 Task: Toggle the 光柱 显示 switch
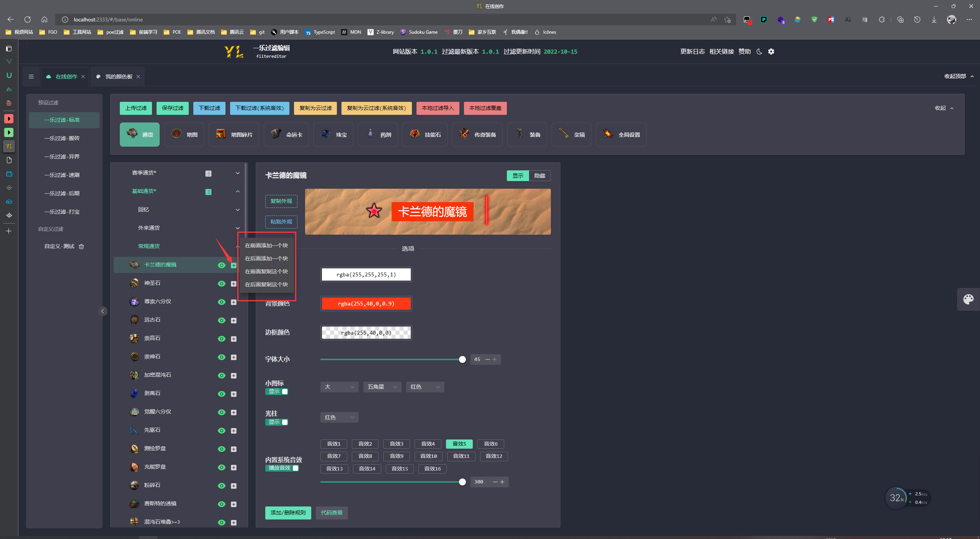[277, 422]
